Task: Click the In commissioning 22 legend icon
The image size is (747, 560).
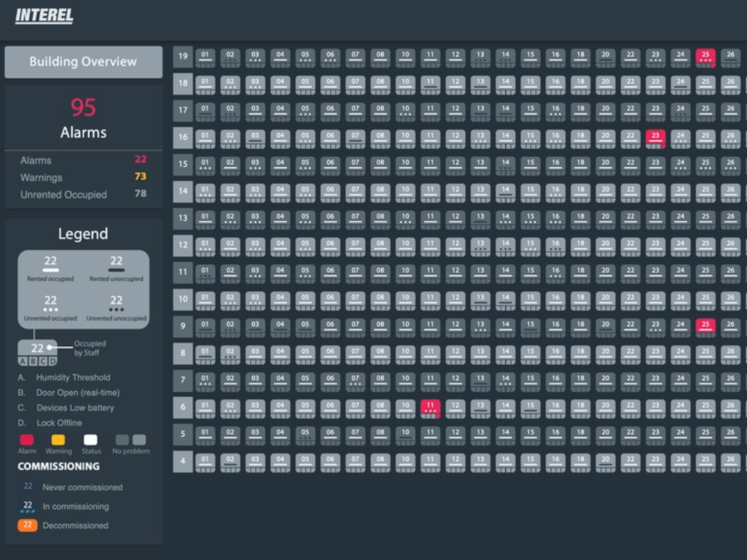Action: tap(28, 506)
